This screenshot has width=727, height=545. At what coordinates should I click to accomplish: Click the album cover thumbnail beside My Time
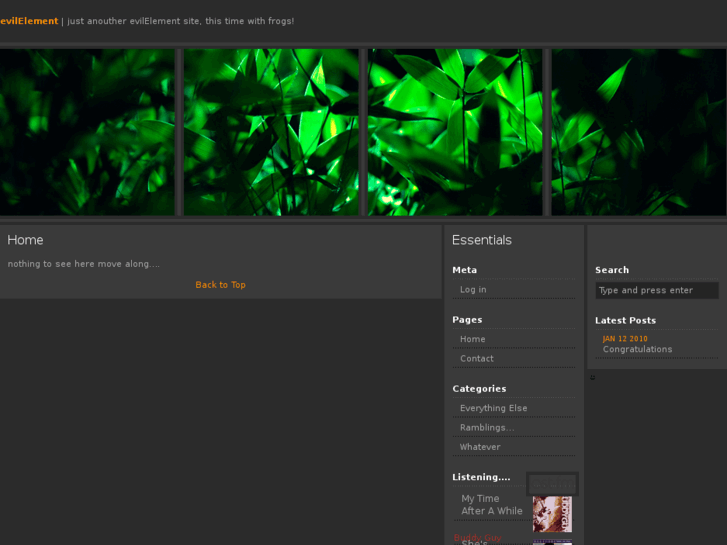pos(552,514)
